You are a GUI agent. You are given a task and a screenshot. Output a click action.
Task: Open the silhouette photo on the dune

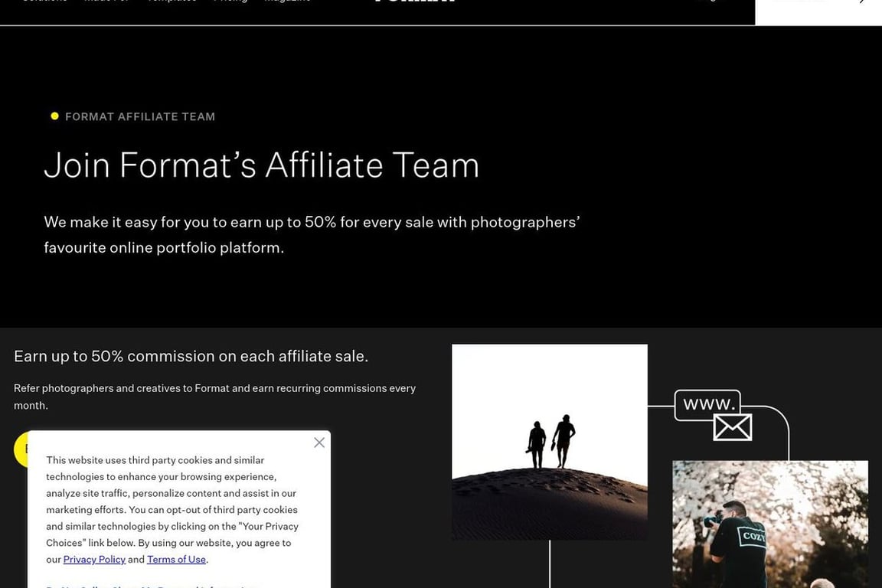pos(550,443)
